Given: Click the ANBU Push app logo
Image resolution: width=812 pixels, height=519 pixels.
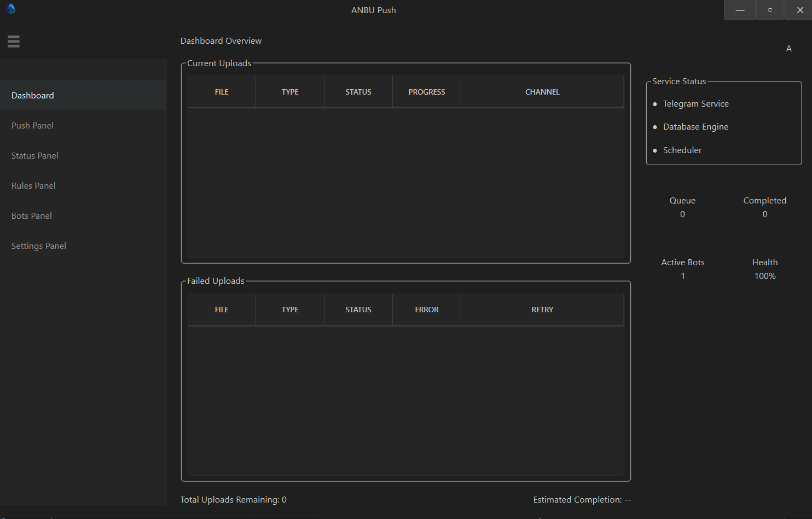Looking at the screenshot, I should (x=11, y=9).
